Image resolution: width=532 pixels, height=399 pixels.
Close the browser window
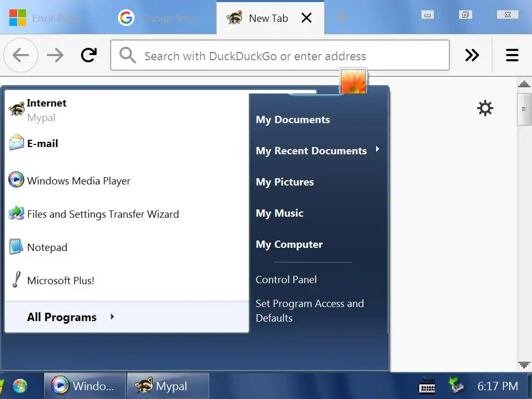click(x=508, y=15)
